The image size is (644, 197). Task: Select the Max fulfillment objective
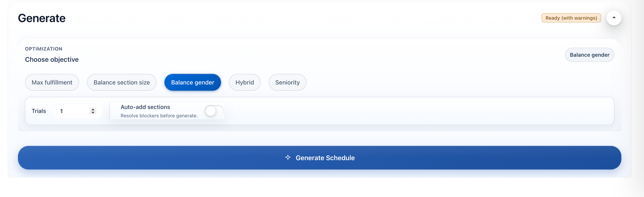[52, 82]
